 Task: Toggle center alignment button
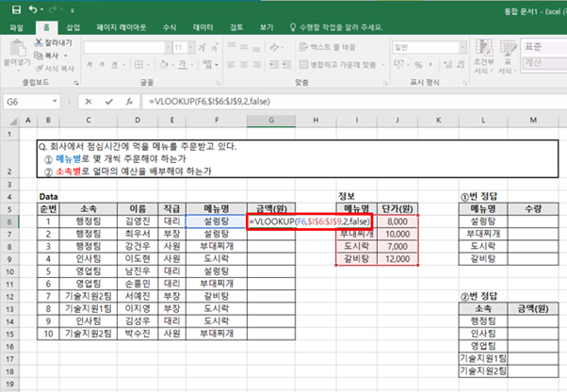[244, 65]
